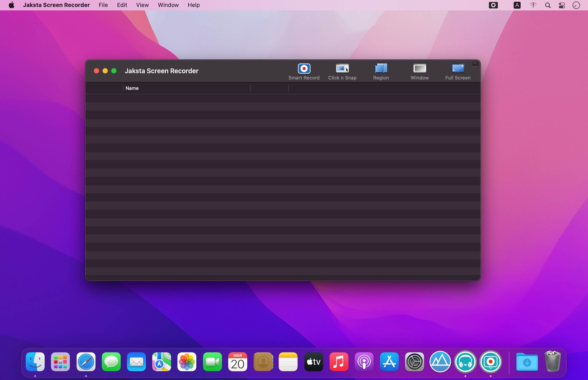Start a Smart Record capture
Viewport: 588px width, 380px height.
tap(304, 72)
